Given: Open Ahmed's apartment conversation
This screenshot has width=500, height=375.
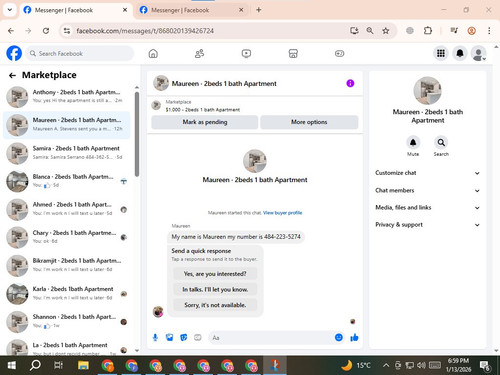Looking at the screenshot, I should tap(67, 209).
